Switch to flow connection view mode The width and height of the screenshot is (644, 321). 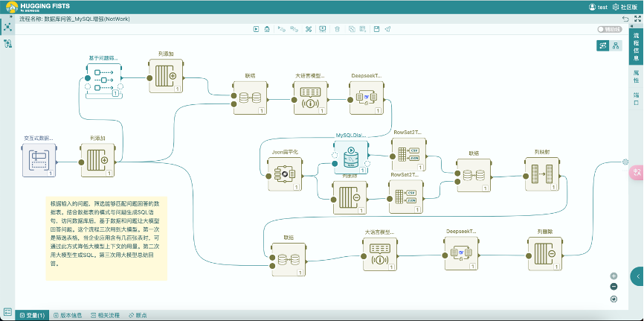[x=603, y=45]
